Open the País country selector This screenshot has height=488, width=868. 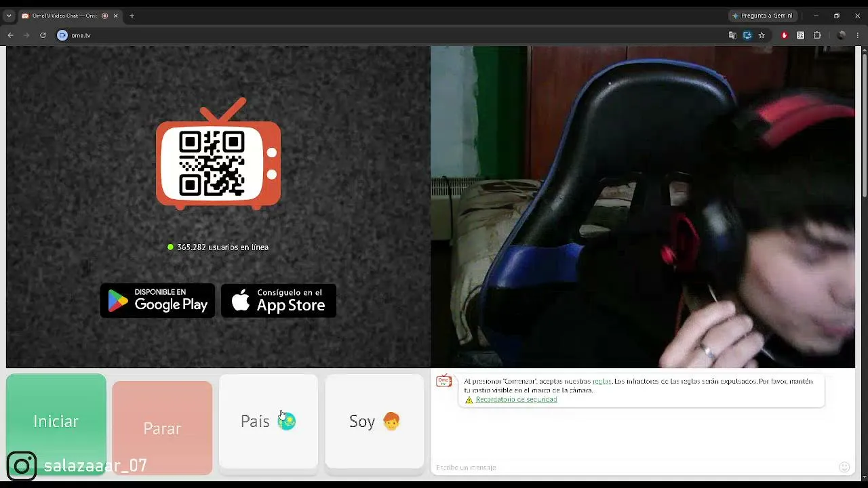[269, 421]
